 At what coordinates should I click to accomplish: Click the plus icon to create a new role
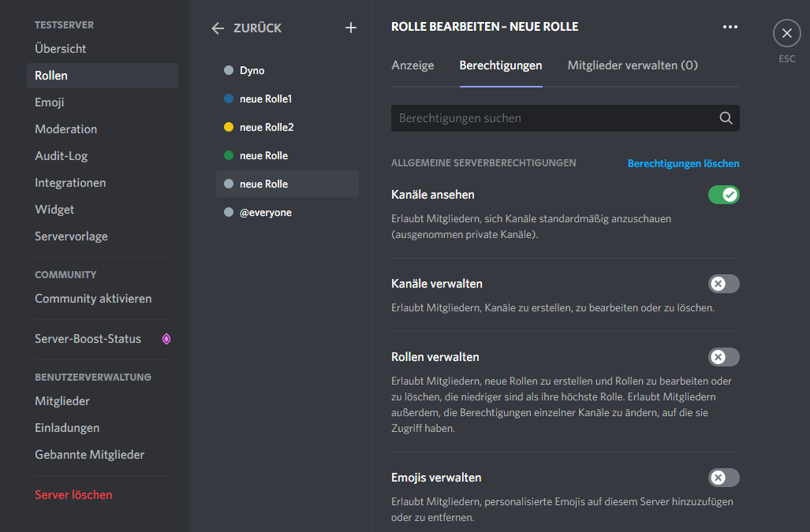(x=350, y=27)
